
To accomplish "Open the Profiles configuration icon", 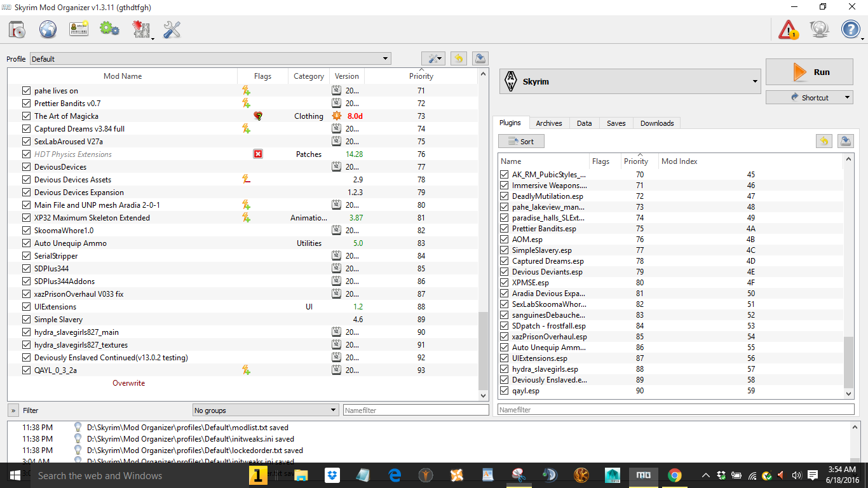I will [79, 29].
